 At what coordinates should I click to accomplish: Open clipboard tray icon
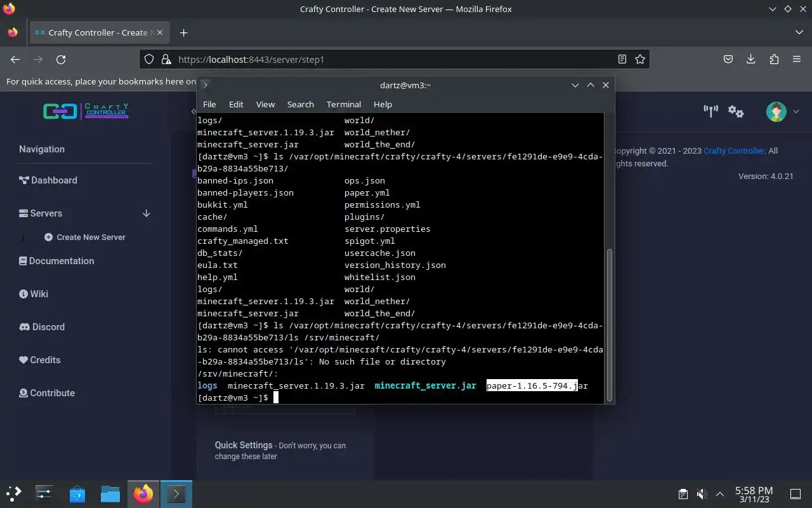coord(683,493)
